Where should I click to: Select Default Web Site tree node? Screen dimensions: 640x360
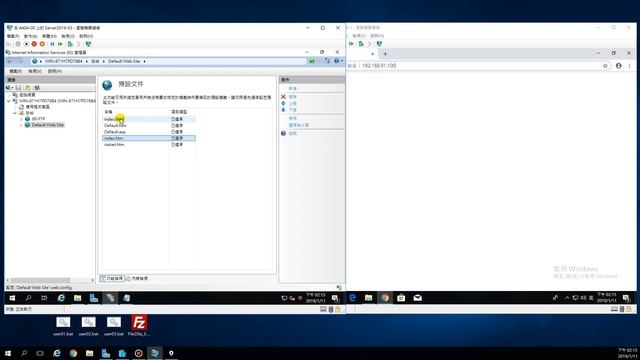point(48,125)
